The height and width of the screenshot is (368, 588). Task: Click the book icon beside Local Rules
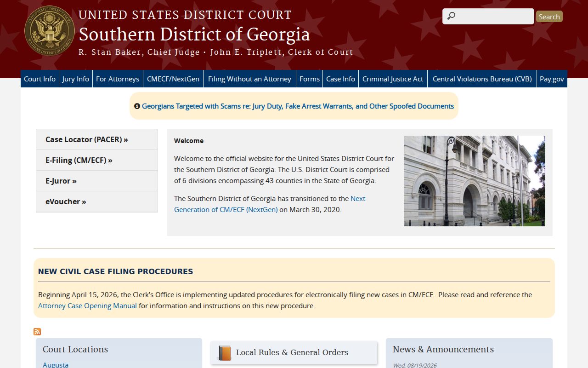pyautogui.click(x=225, y=353)
